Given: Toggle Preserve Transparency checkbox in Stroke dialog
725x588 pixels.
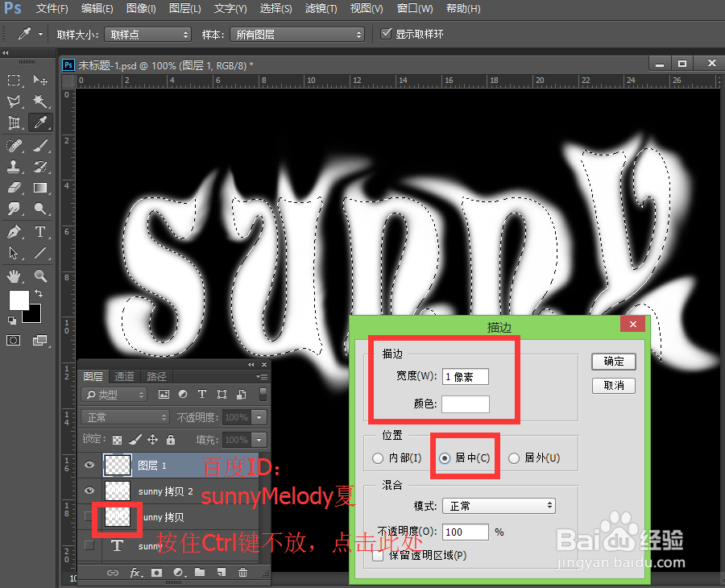Looking at the screenshot, I should tap(378, 555).
